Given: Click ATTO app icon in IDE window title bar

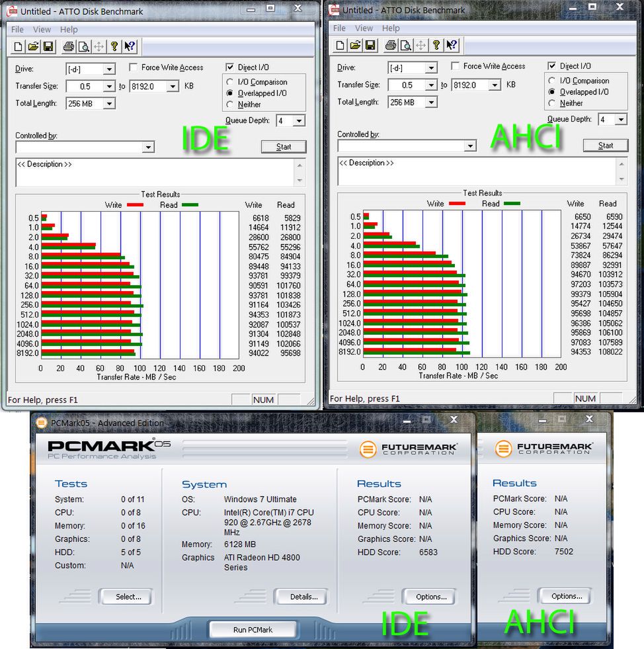Looking at the screenshot, I should [x=13, y=11].
